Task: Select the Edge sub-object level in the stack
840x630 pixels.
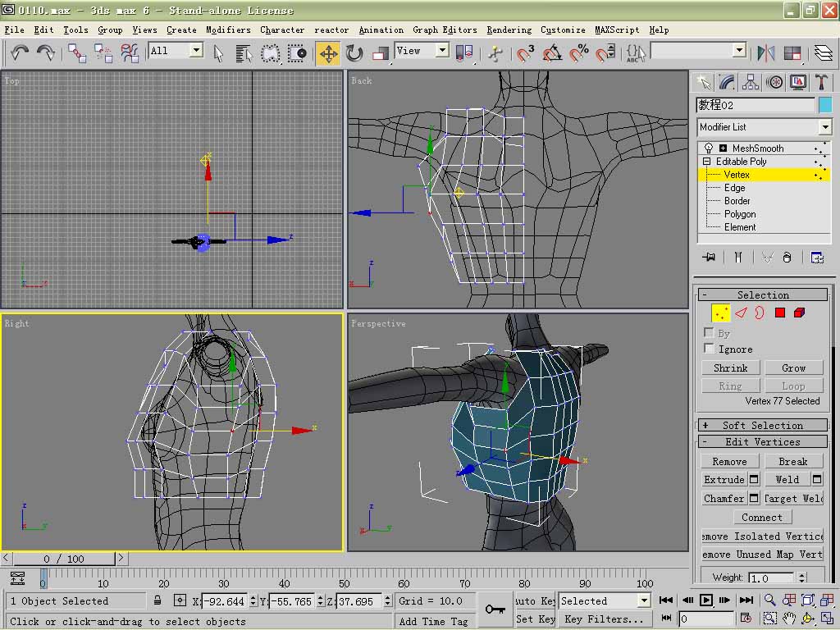Action: 734,188
